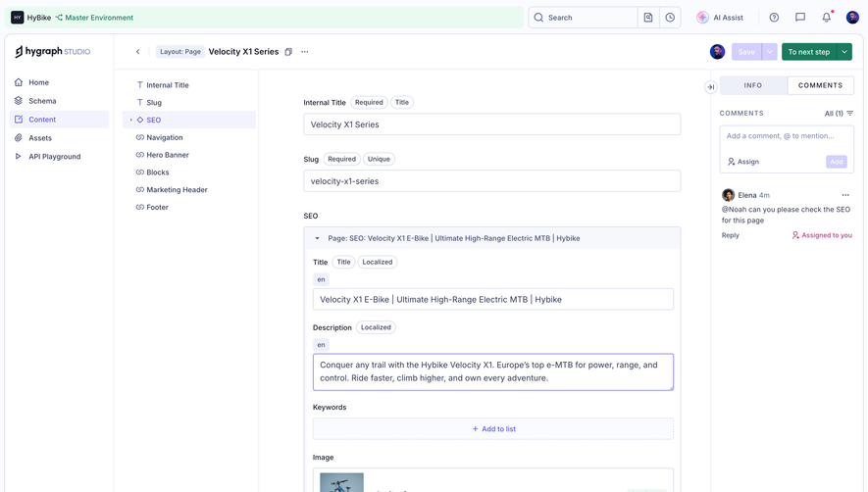Image resolution: width=868 pixels, height=492 pixels.
Task: Go back with the left chevron
Action: [138, 52]
